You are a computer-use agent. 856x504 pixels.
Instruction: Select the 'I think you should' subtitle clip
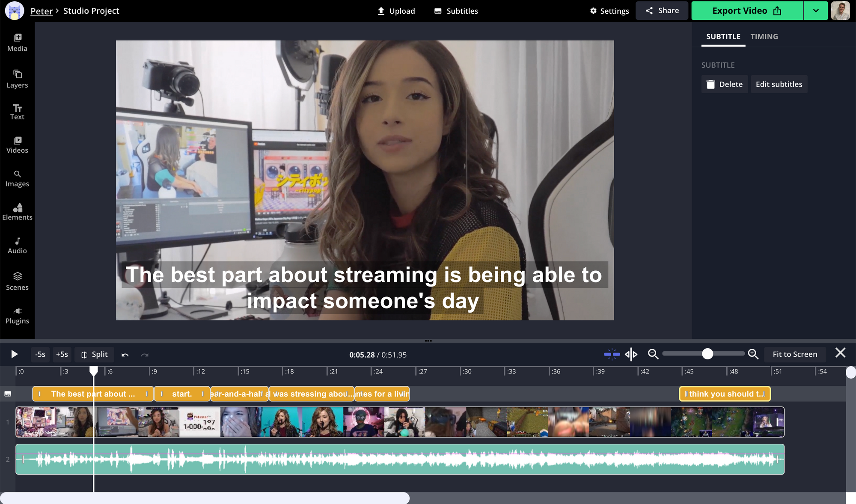tap(724, 394)
